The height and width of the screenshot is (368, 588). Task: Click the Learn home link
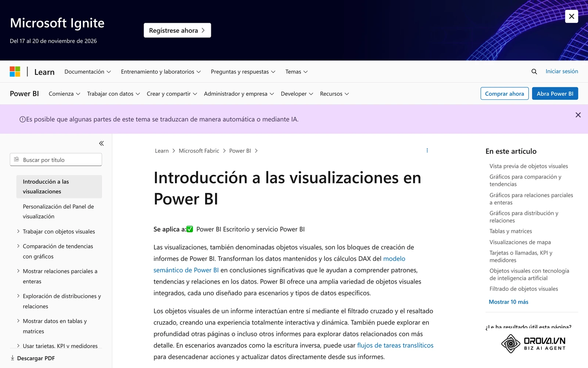pyautogui.click(x=44, y=72)
